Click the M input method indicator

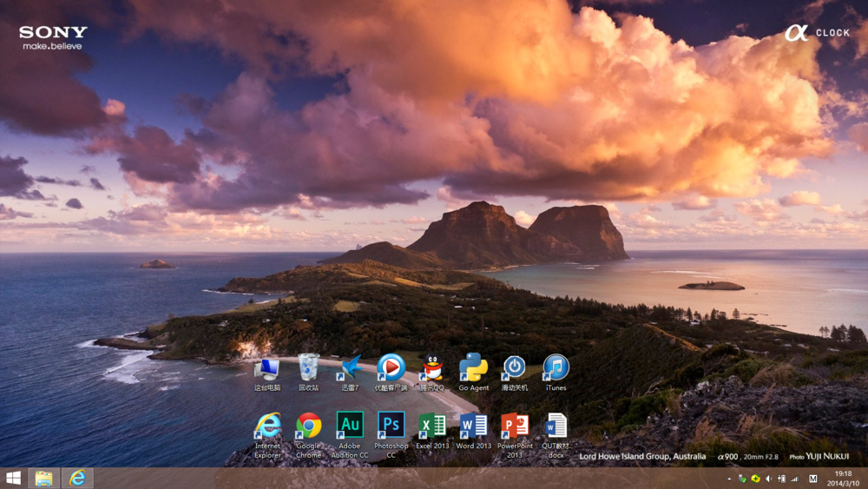coord(812,479)
